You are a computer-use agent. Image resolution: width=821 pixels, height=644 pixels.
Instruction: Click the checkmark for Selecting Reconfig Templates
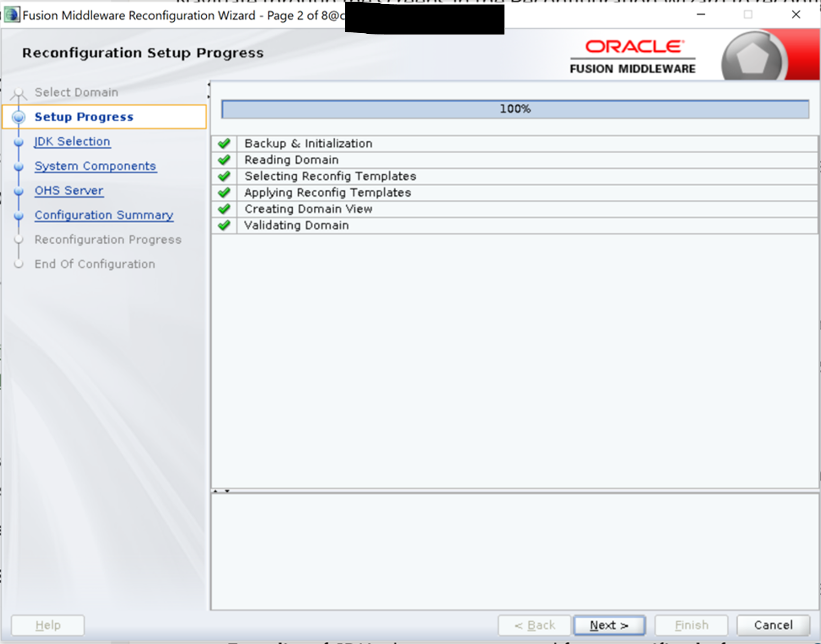(x=224, y=177)
